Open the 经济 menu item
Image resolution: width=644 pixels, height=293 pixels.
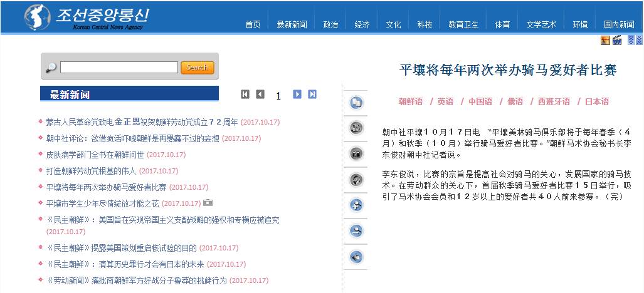coord(362,24)
